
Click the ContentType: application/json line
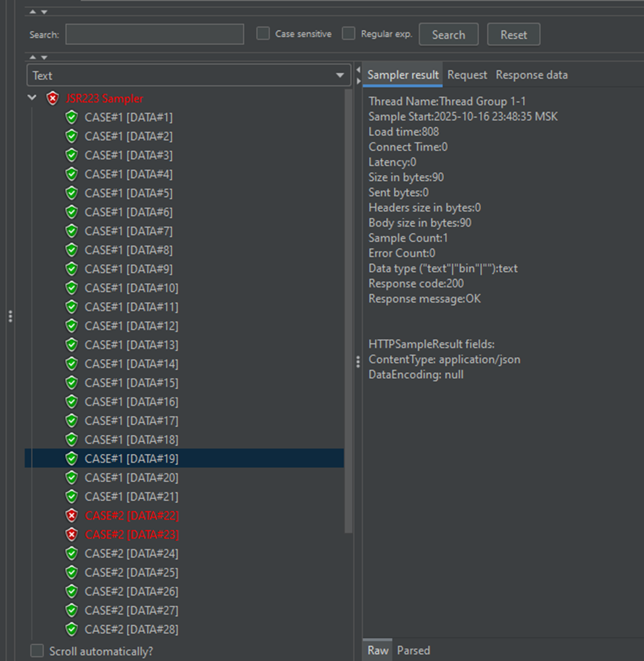click(444, 360)
